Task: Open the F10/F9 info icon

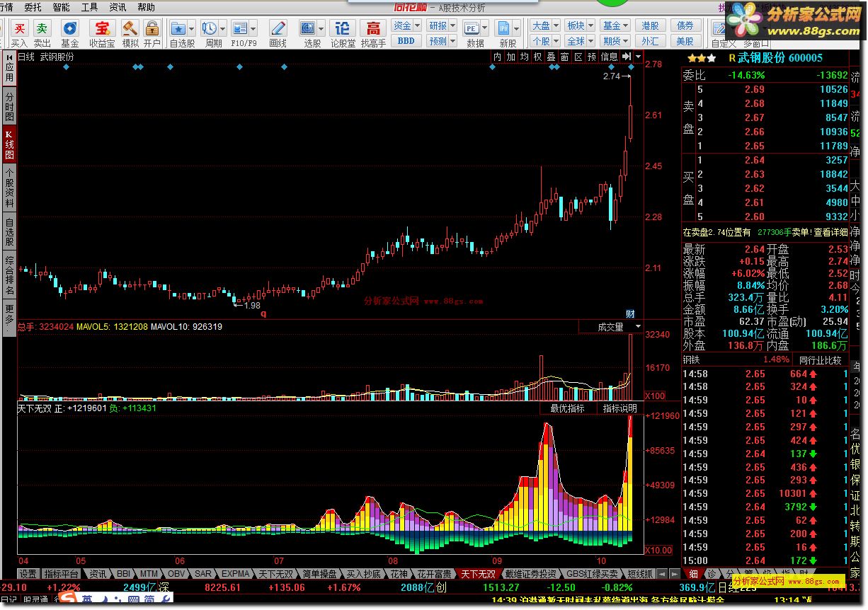Action: (239, 28)
